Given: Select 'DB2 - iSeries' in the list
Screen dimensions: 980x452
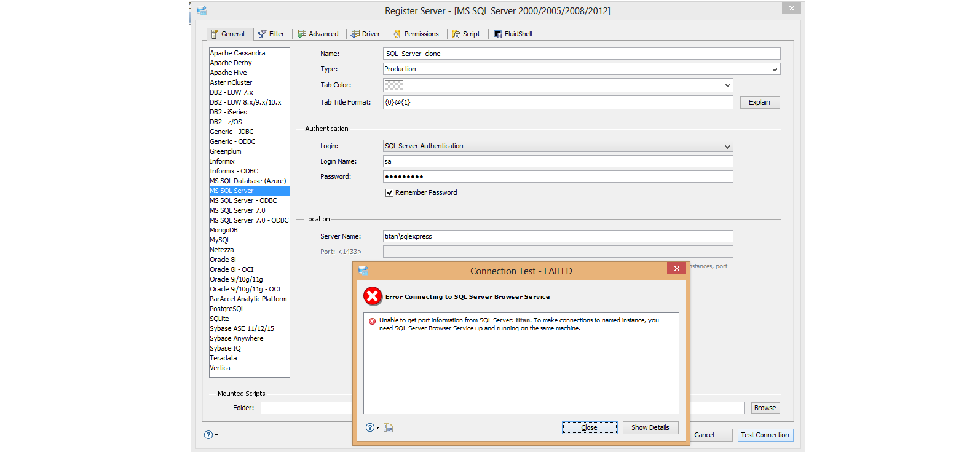Looking at the screenshot, I should point(249,112).
